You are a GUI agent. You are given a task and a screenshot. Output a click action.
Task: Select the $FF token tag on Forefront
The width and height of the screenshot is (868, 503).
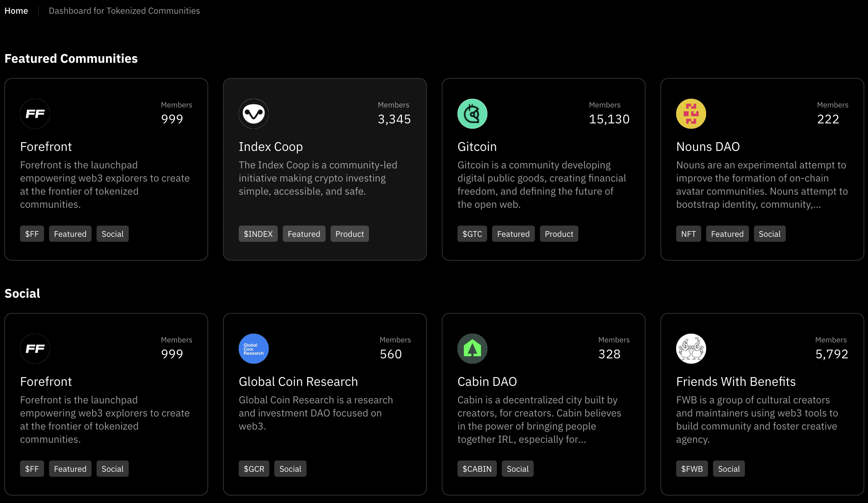(32, 234)
